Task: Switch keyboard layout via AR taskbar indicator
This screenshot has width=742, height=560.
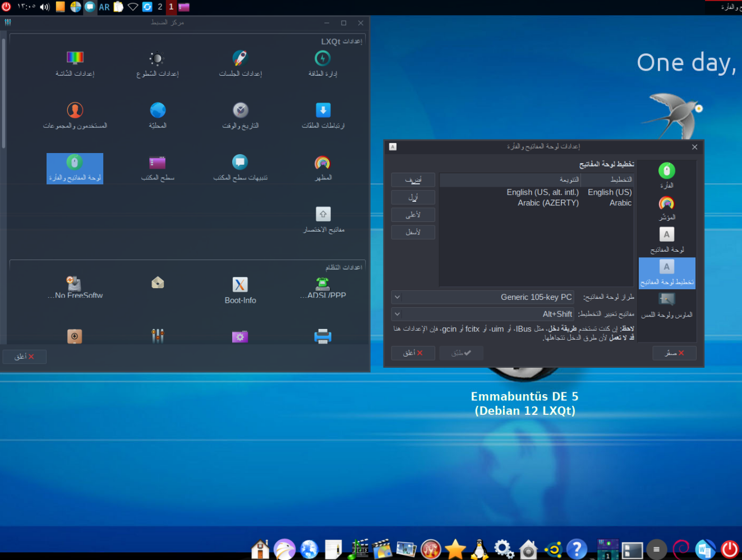Action: pyautogui.click(x=104, y=7)
